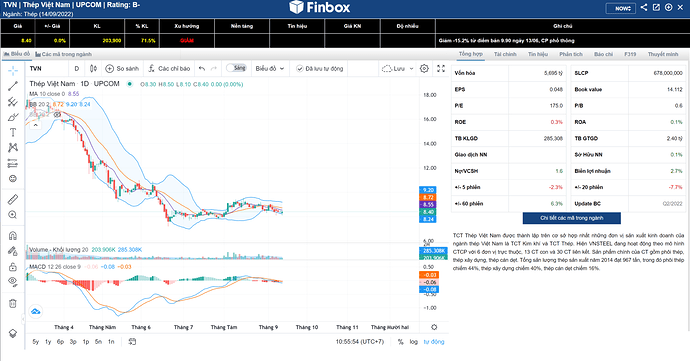Click the time axis settings gear icon

pos(434,327)
